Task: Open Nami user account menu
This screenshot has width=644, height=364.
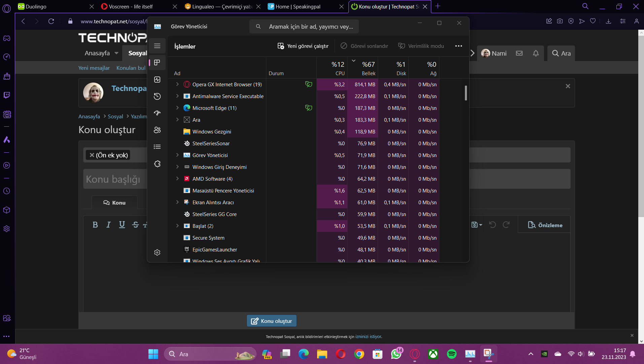Action: pyautogui.click(x=494, y=53)
